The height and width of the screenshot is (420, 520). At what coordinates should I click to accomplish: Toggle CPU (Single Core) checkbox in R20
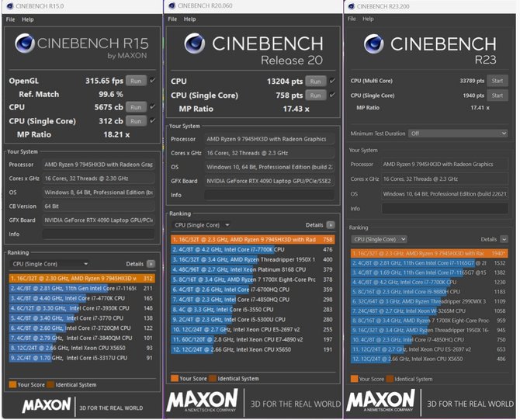tap(332, 95)
